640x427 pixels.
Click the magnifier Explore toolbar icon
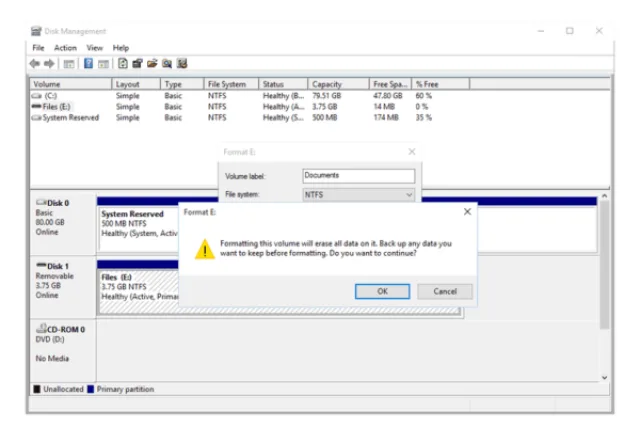click(167, 63)
